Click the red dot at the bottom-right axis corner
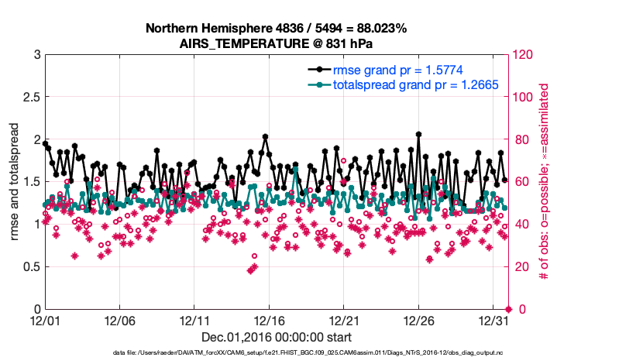This screenshot has height=364, width=643. click(x=508, y=309)
